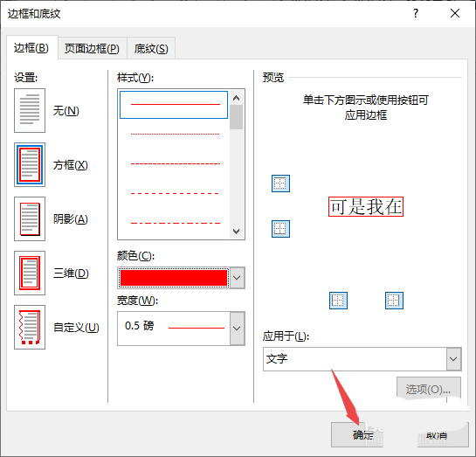Click the 应用于 field showing 文字
Image resolution: width=476 pixels, height=457 pixels.
coord(355,359)
